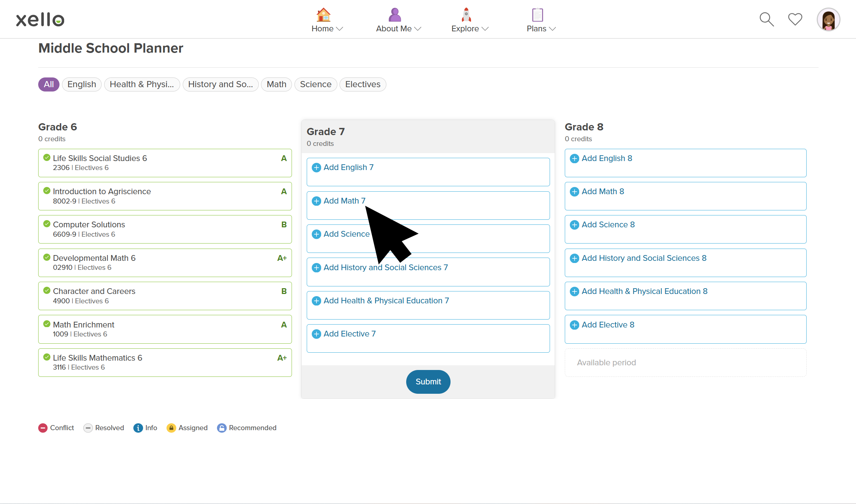Select the Electives subject filter

pyautogui.click(x=363, y=84)
